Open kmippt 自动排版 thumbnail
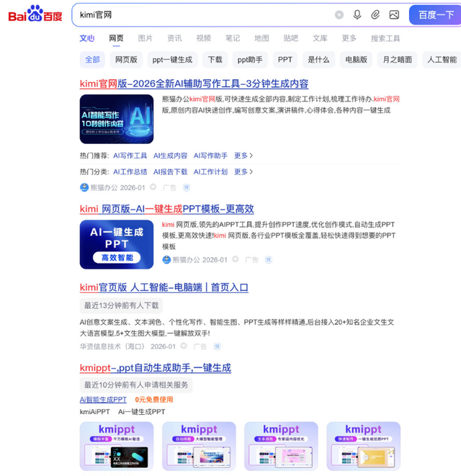461x476 pixels. tap(199, 446)
